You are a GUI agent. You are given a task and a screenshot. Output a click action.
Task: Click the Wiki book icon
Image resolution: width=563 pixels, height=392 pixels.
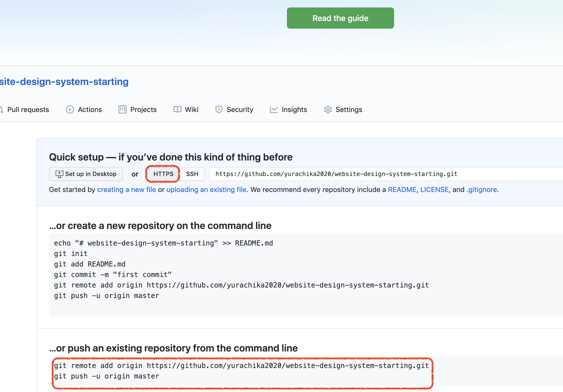(177, 109)
